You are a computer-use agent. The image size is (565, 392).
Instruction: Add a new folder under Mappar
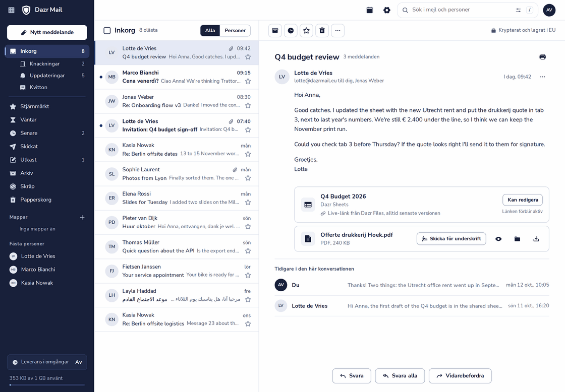tap(82, 217)
